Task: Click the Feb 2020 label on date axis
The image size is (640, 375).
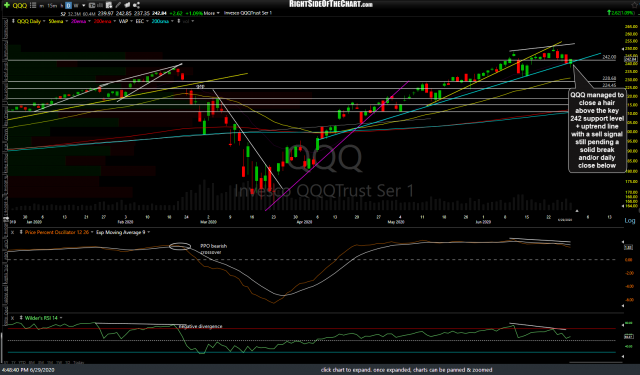Action: 125,222
